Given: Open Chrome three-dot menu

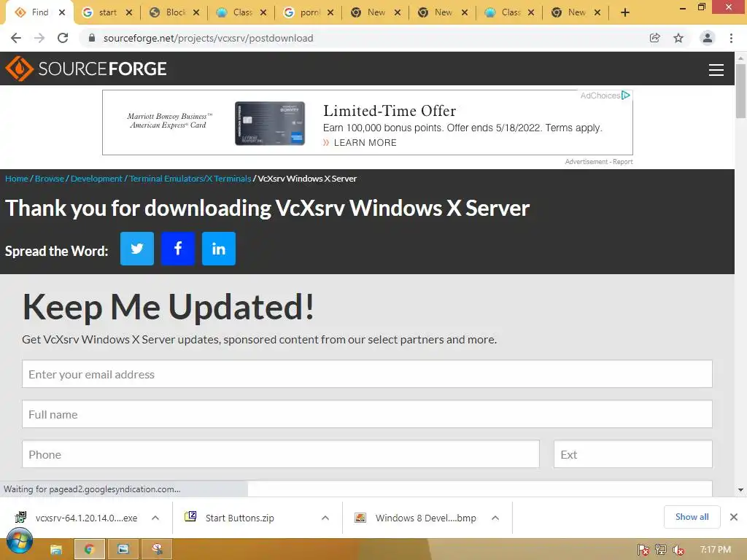Looking at the screenshot, I should pyautogui.click(x=731, y=38).
